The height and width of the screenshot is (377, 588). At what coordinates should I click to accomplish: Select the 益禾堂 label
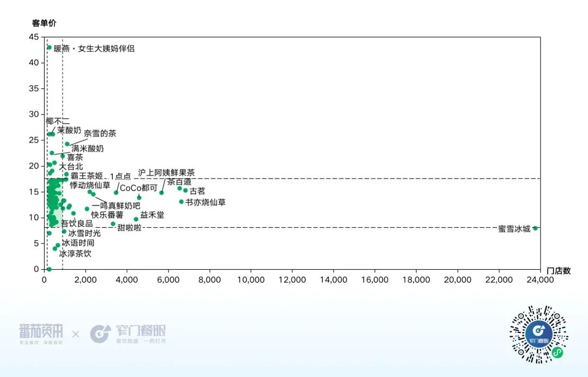[152, 215]
